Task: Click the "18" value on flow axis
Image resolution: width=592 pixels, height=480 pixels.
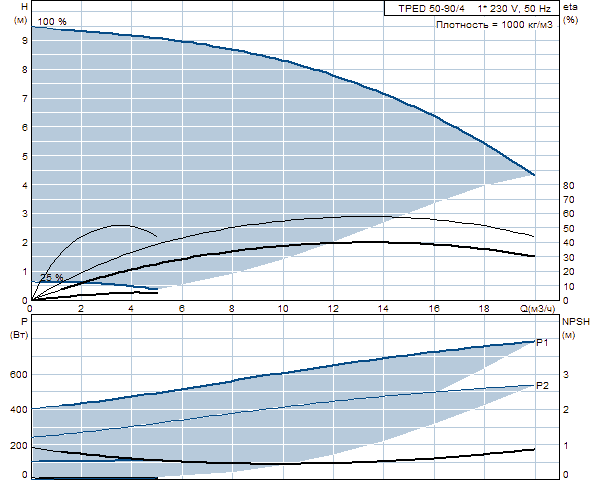Action: click(x=484, y=309)
